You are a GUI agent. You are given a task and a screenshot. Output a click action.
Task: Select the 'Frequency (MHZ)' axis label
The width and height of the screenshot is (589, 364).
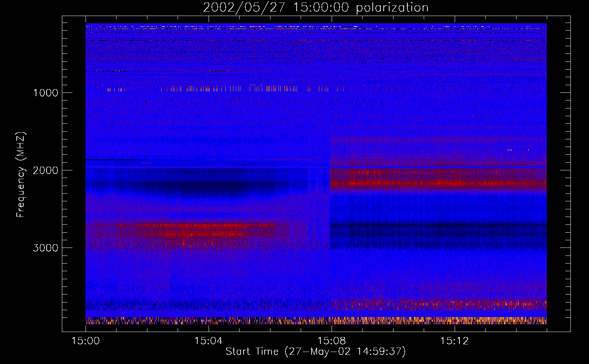point(21,175)
